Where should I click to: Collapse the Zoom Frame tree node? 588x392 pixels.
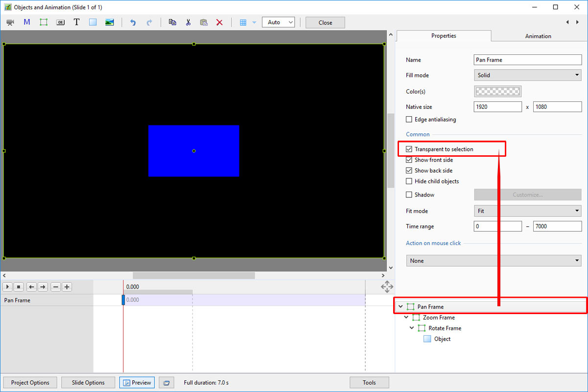click(x=406, y=318)
